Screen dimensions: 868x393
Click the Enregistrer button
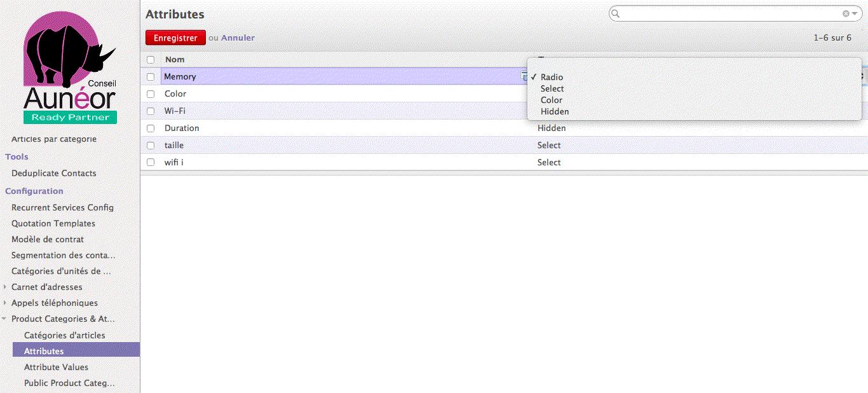point(175,38)
